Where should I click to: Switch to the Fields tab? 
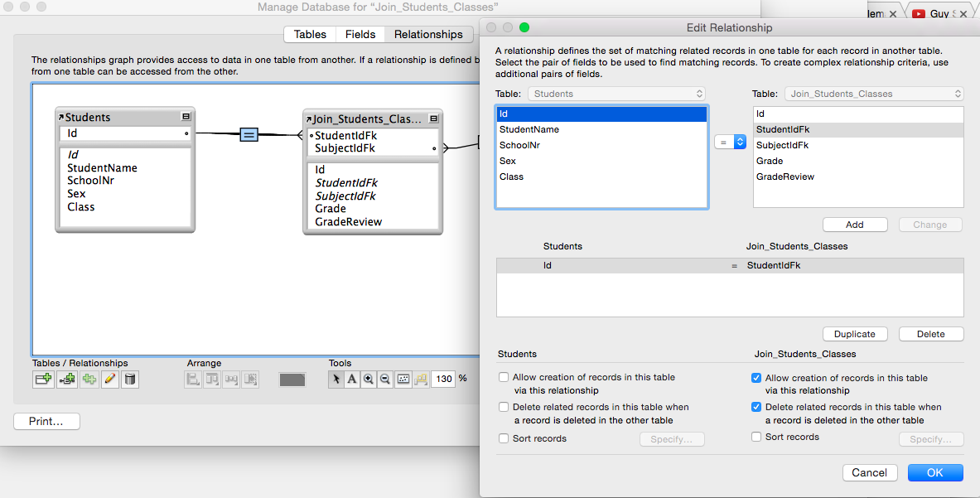360,34
